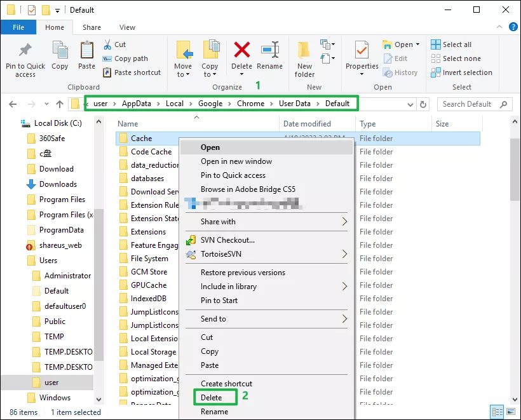This screenshot has width=521, height=420.
Task: Click the Paste clipboard icon
Action: [86, 50]
